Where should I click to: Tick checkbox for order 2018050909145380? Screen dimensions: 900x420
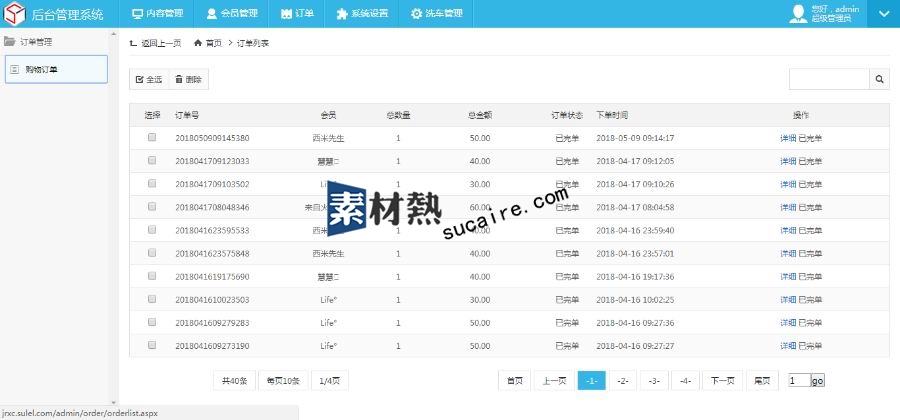click(152, 138)
